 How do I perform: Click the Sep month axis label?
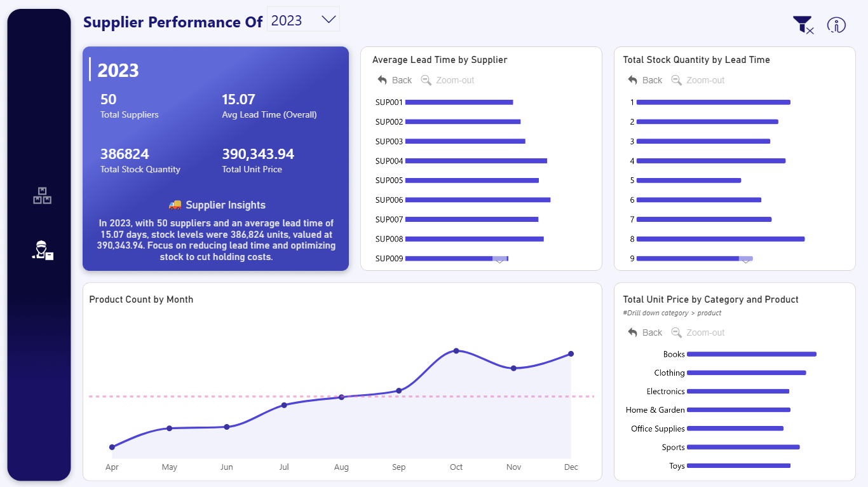pos(398,467)
